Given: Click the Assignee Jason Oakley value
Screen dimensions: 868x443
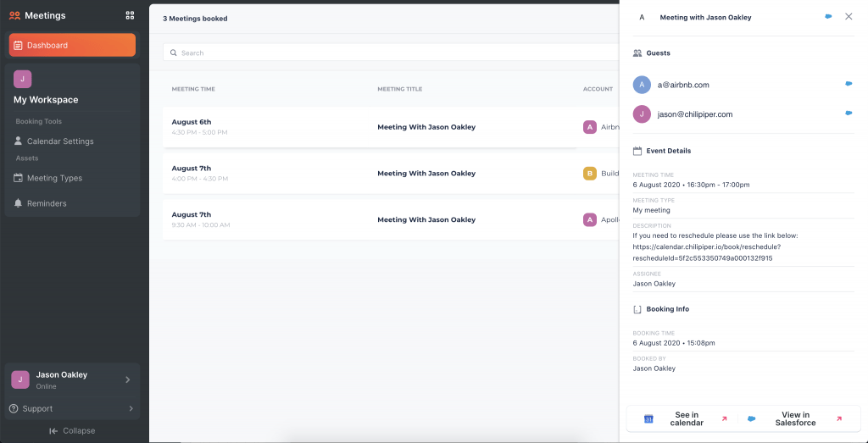Looking at the screenshot, I should 654,284.
